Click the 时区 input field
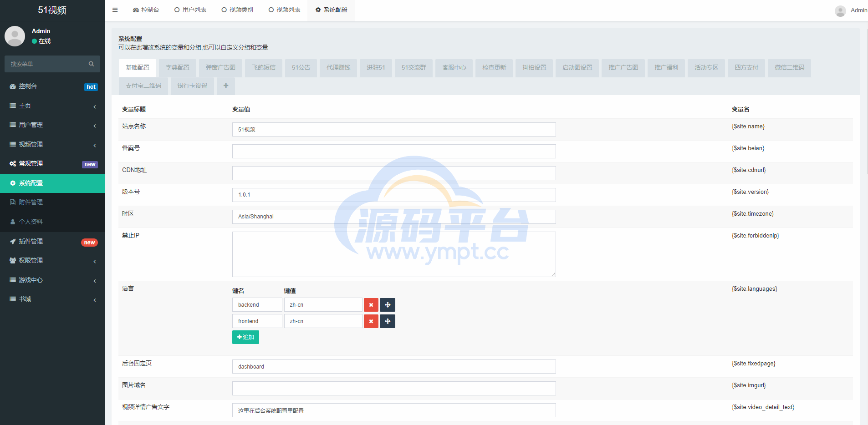The height and width of the screenshot is (425, 868). [394, 217]
